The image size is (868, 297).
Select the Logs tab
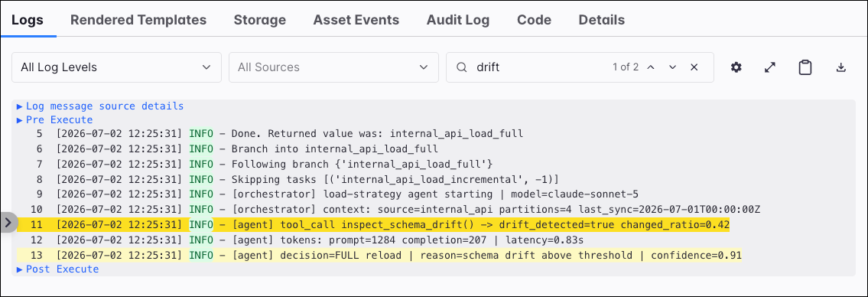(28, 20)
